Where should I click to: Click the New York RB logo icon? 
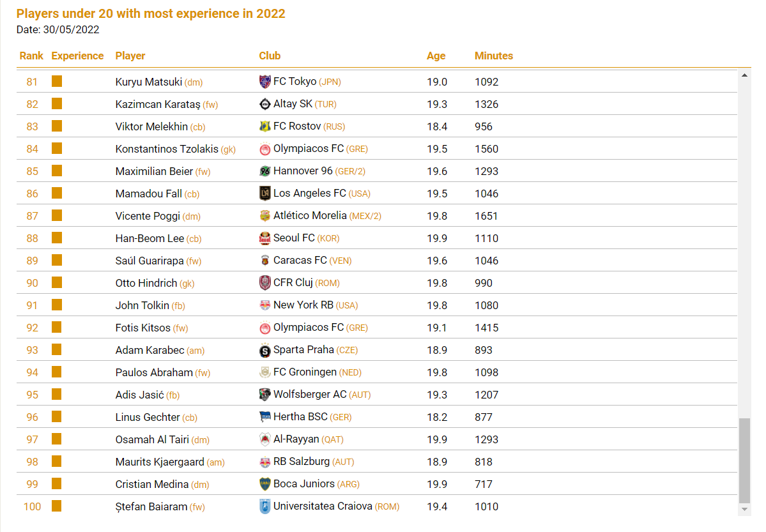[x=265, y=305]
